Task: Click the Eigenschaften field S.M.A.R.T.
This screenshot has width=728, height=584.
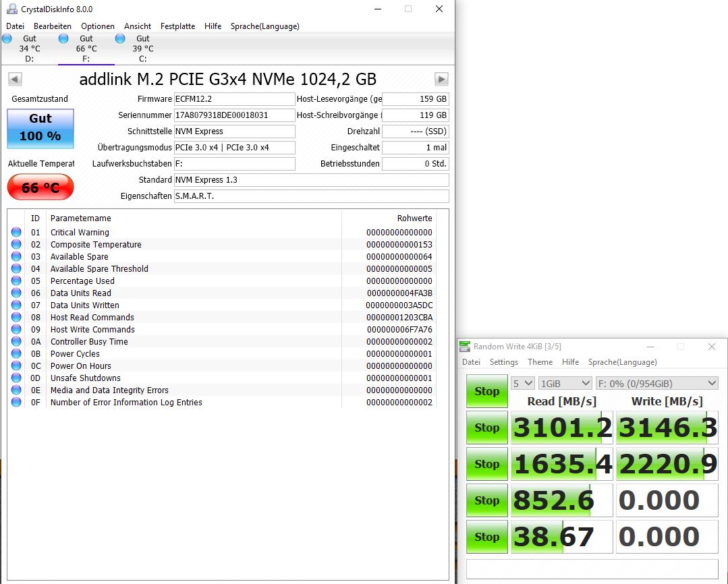Action: tap(312, 196)
